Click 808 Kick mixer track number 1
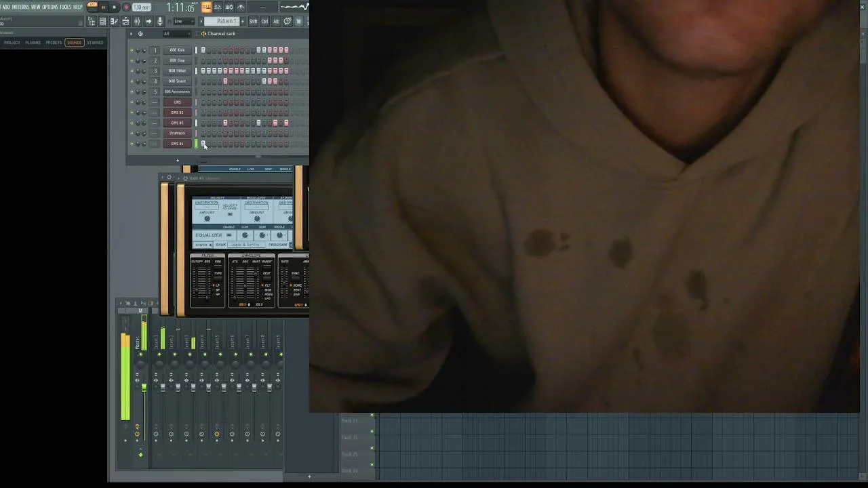Viewport: 868px width, 488px height. 155,50
